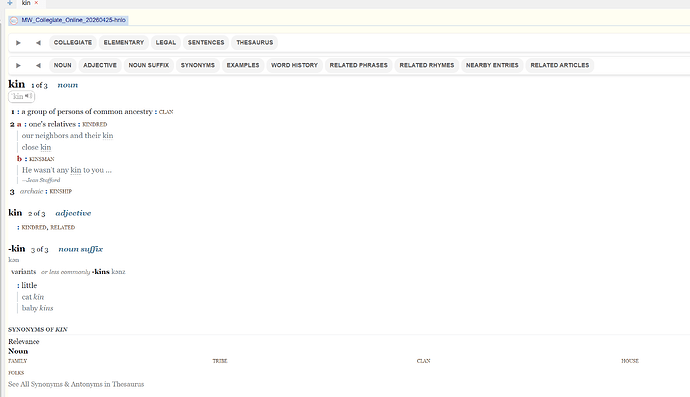This screenshot has height=397, width=690.
Task: Click the 'cat kin' example
Action: (33, 297)
